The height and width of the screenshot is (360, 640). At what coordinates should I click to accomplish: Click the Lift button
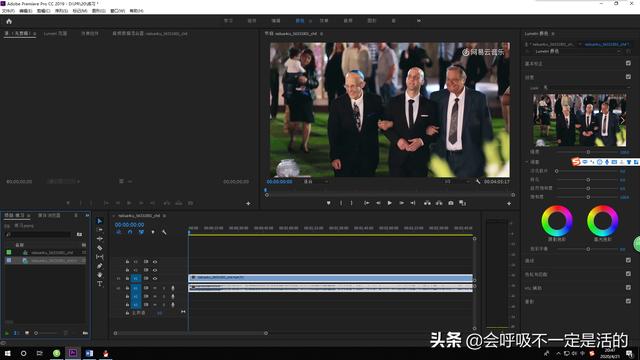pyautogui.click(x=427, y=203)
